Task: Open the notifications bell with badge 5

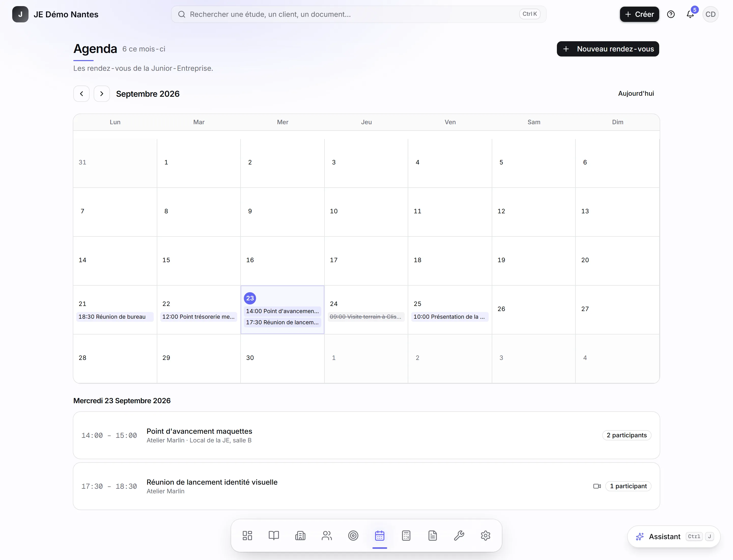Action: [690, 14]
